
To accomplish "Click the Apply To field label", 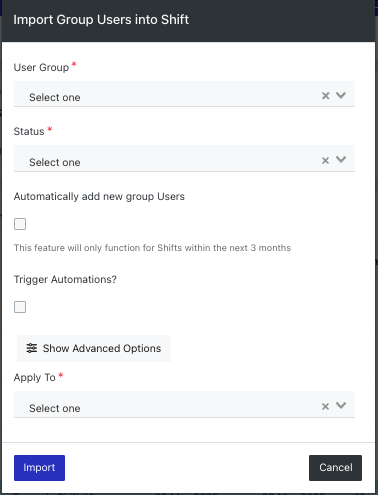I will point(35,377).
